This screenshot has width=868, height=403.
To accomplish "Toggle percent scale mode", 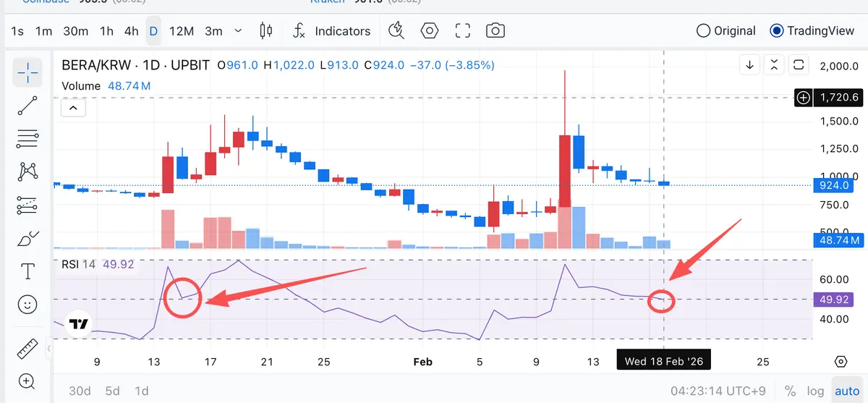I will [x=790, y=391].
